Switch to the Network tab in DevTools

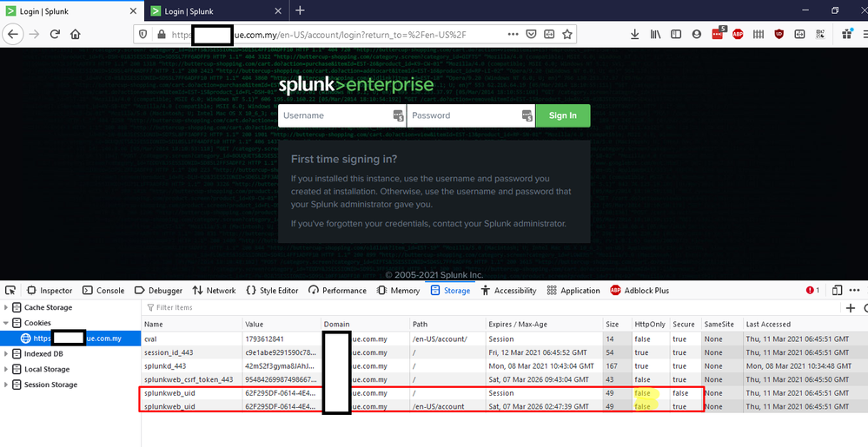[214, 291]
